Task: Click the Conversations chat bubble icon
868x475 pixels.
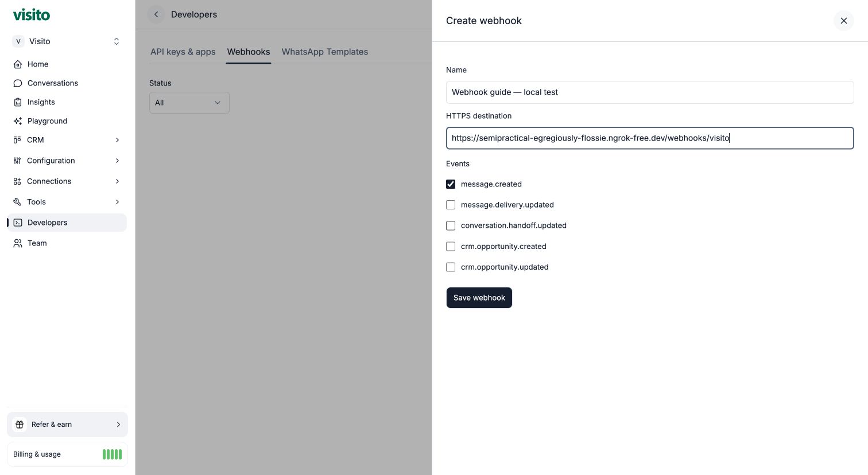Action: coord(18,83)
